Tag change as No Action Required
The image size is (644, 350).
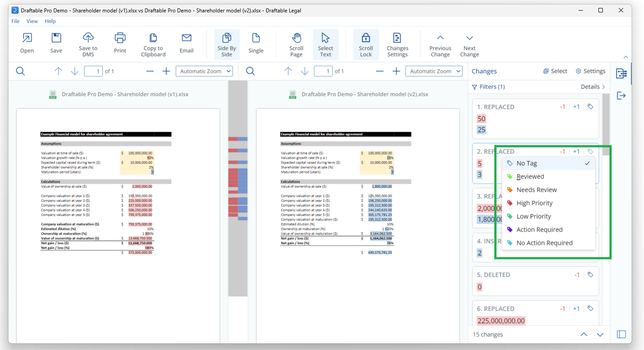pos(549,243)
